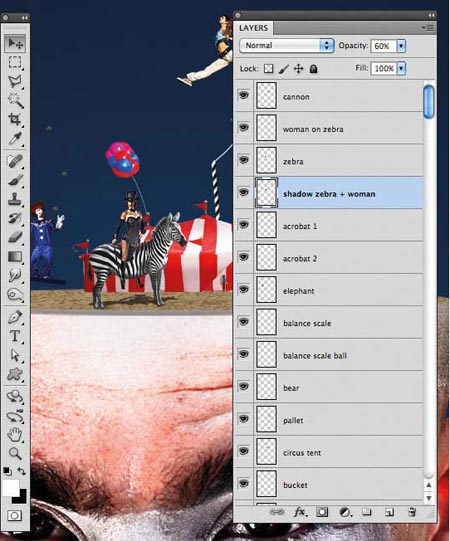Enable Lock image pixels
The image size is (450, 541).
point(283,69)
